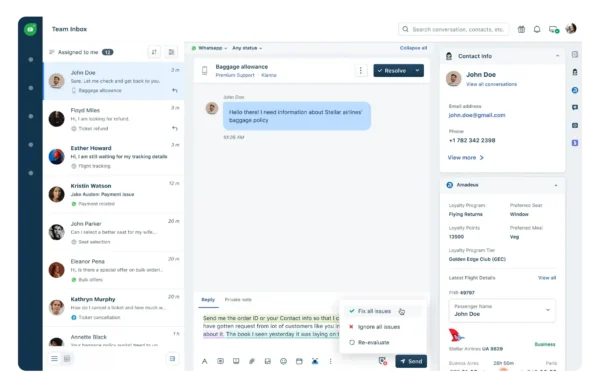
Task: Click the layout icon next to sort
Action: 171,52
